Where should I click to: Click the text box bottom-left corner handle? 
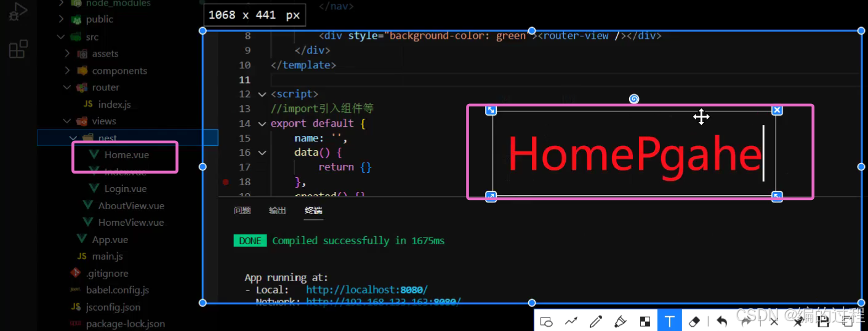(491, 196)
